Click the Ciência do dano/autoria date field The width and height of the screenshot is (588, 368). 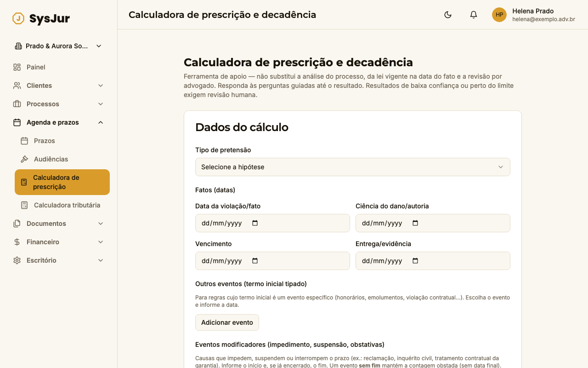(433, 223)
